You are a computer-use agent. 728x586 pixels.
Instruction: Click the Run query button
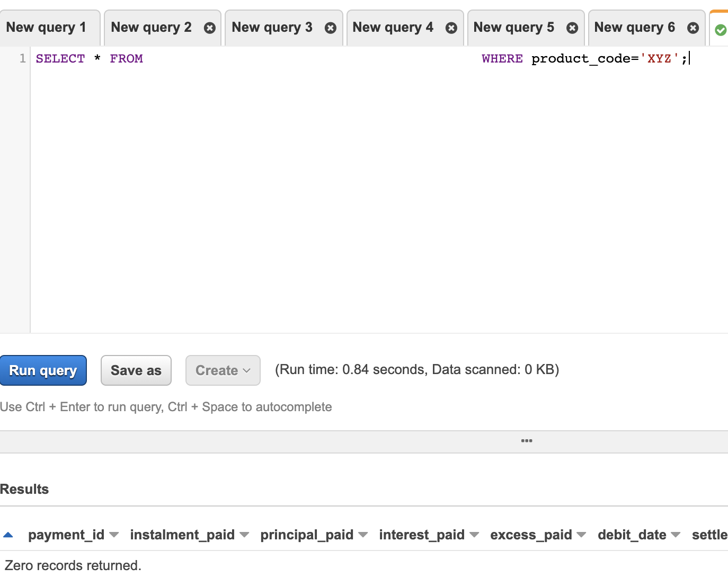pyautogui.click(x=43, y=370)
